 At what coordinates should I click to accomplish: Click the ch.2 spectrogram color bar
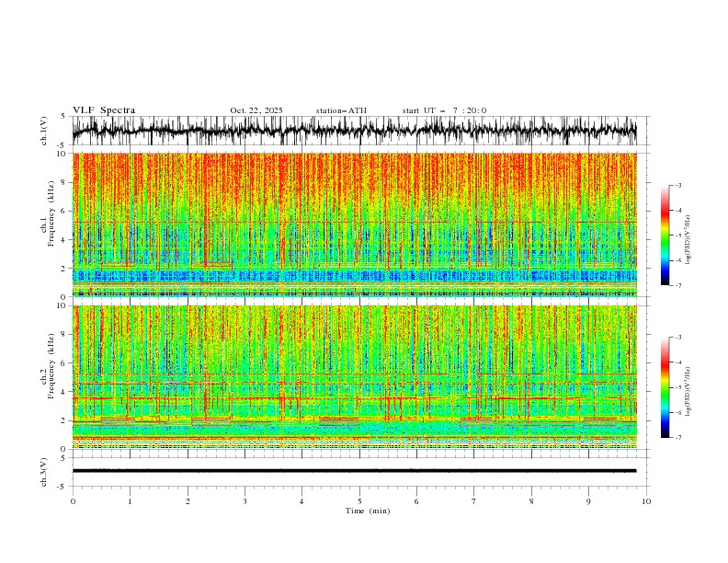pyautogui.click(x=665, y=387)
